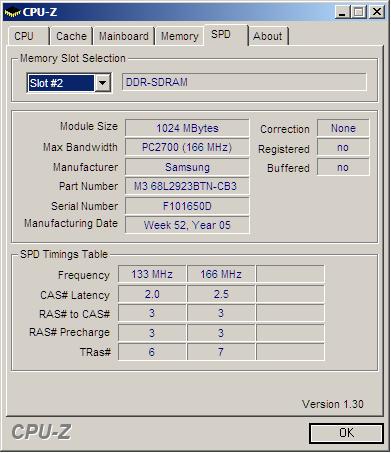Close the CPU-Z window

[377, 12]
